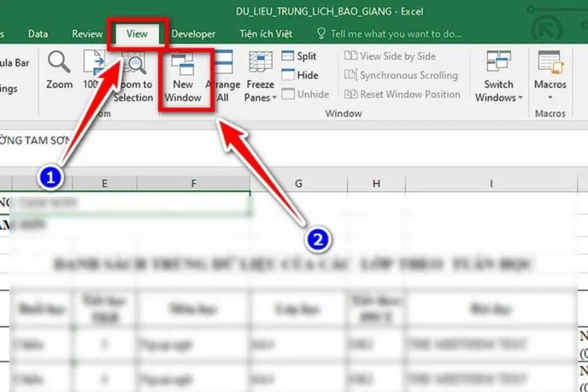Open the Tiện ích Việt tab
The width and height of the screenshot is (588, 392).
(x=266, y=34)
